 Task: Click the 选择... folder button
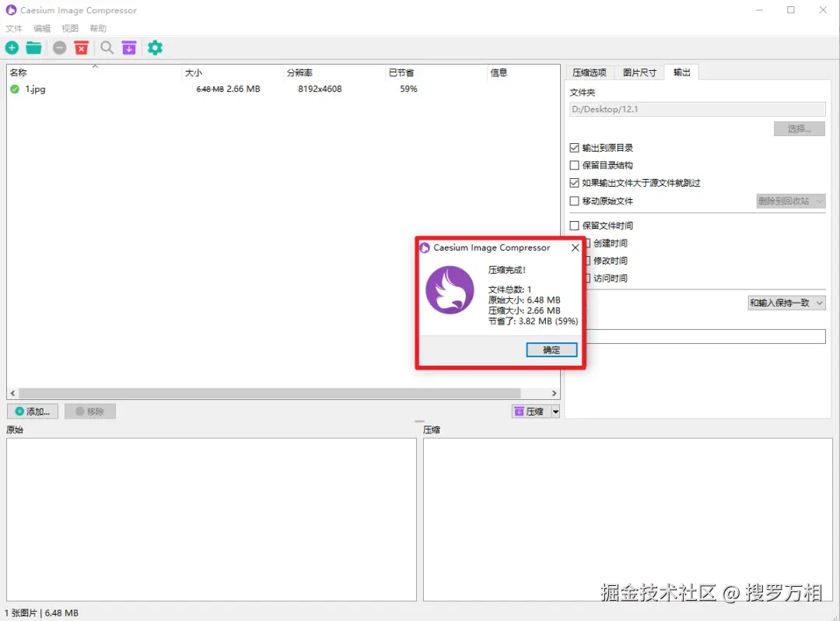[799, 128]
